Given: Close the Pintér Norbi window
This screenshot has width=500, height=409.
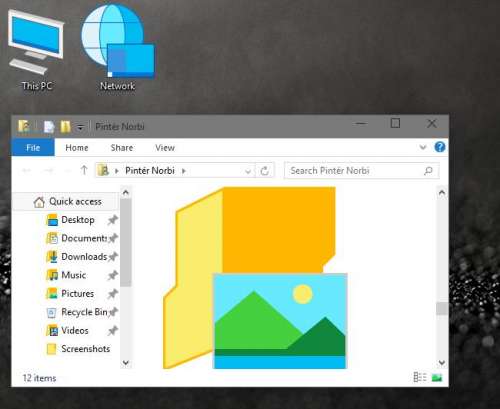Looking at the screenshot, I should 432,124.
